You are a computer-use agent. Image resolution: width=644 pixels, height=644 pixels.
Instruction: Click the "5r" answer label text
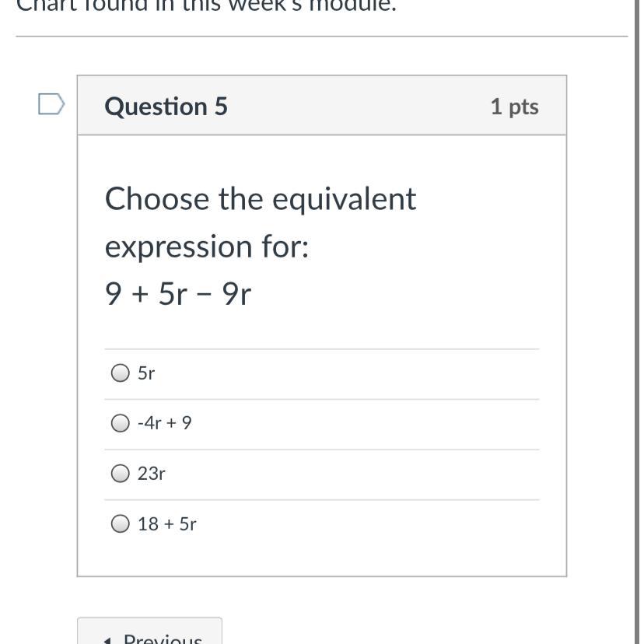pyautogui.click(x=146, y=373)
